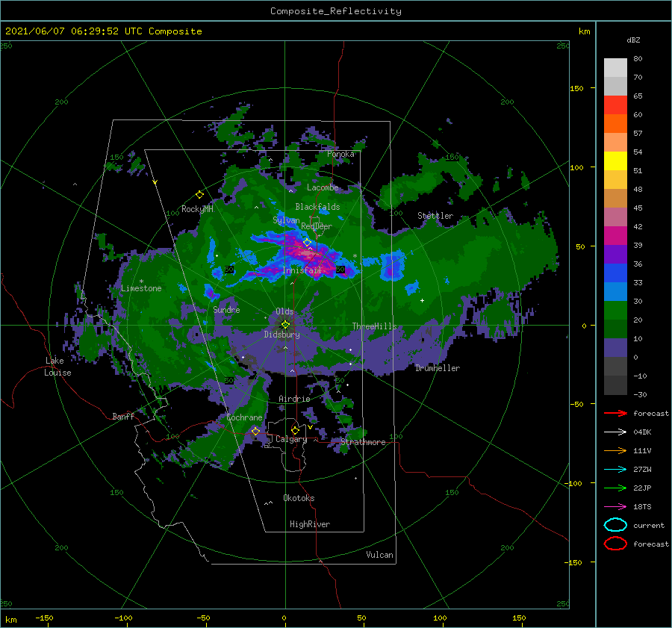Pick the red 65-60 dBZ color swatch
The image size is (672, 628).
(x=615, y=105)
